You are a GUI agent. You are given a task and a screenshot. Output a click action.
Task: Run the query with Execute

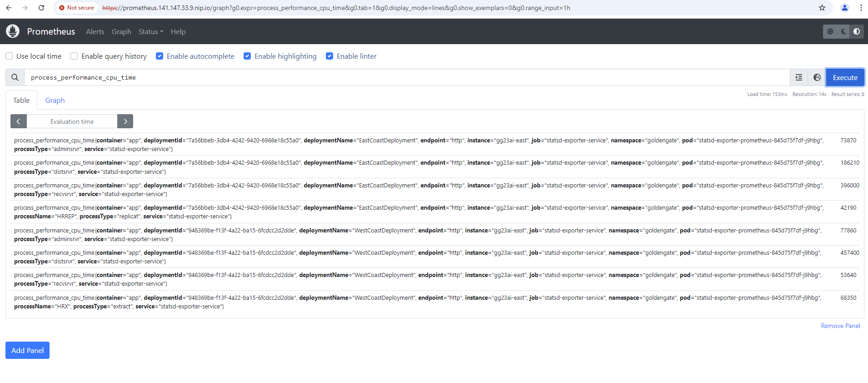(845, 77)
